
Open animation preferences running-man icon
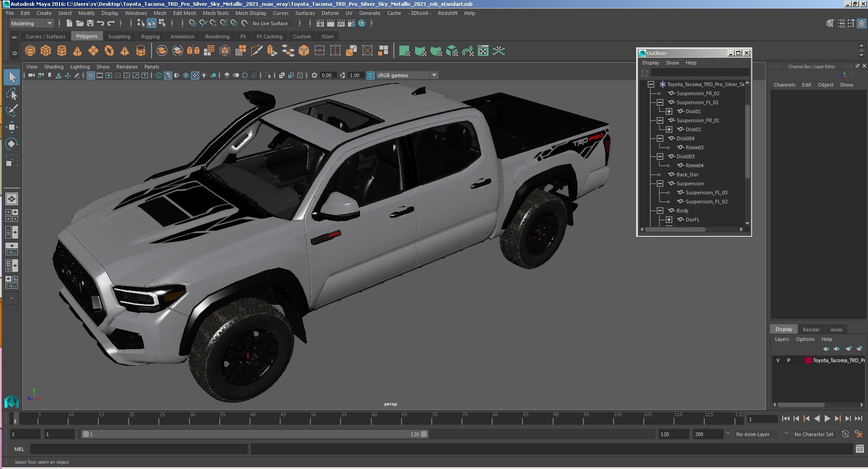pos(859,434)
